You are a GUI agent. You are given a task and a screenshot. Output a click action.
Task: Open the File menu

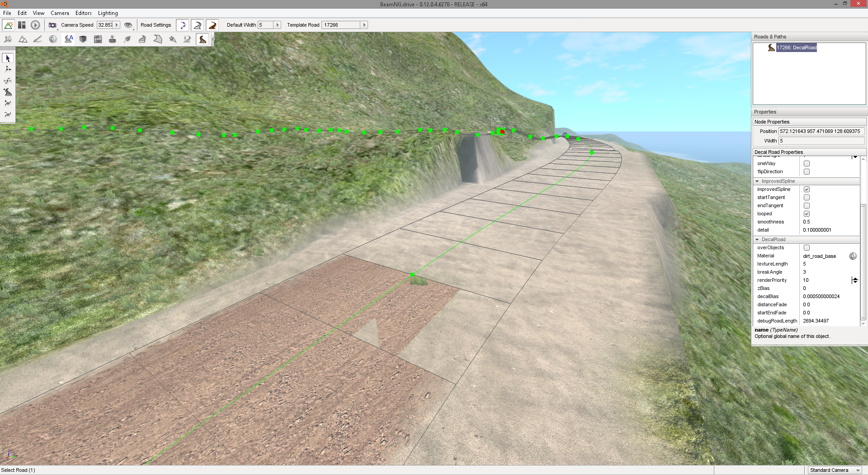coord(7,13)
